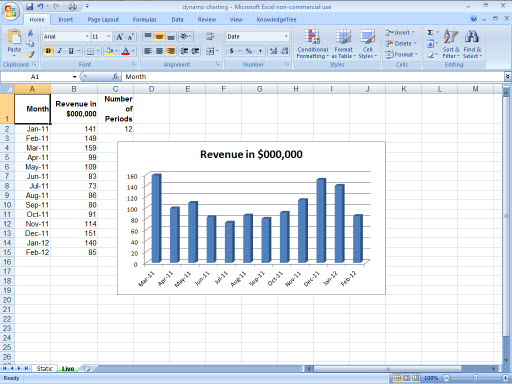Switch to Page Layout view in status bar
512x384 pixels.
(406, 378)
